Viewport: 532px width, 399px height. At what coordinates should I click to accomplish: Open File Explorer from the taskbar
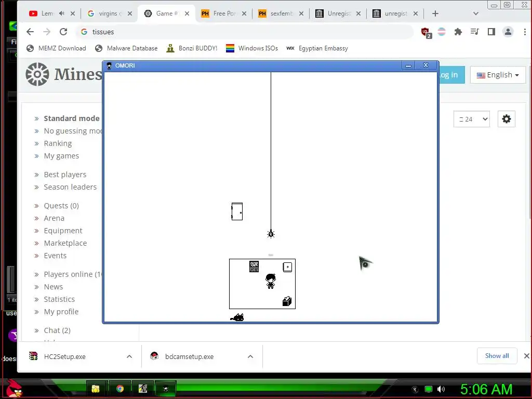(96, 389)
